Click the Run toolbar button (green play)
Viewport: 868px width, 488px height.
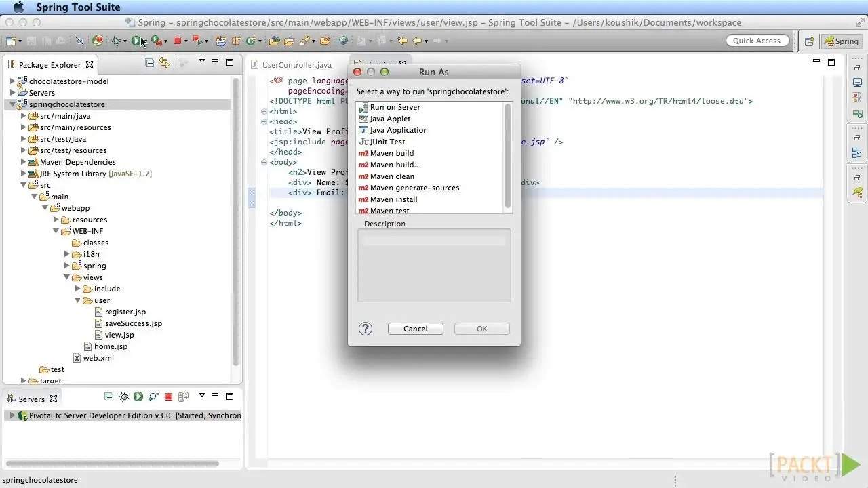click(136, 41)
